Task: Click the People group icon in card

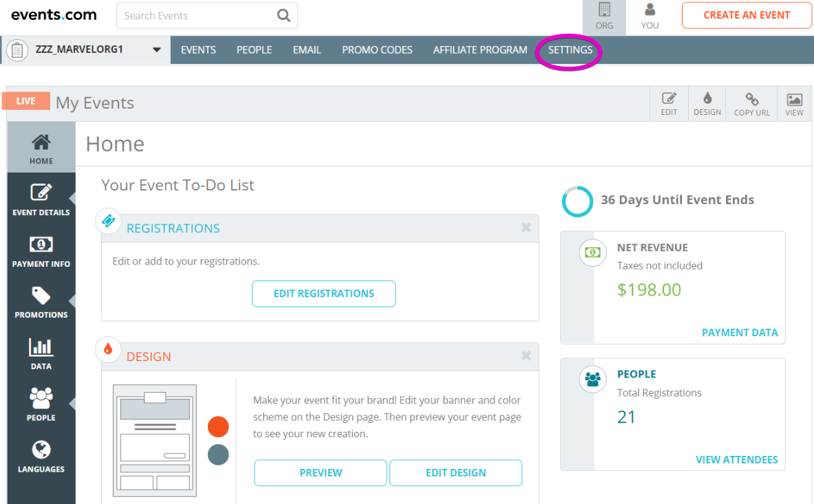Action: pyautogui.click(x=592, y=379)
